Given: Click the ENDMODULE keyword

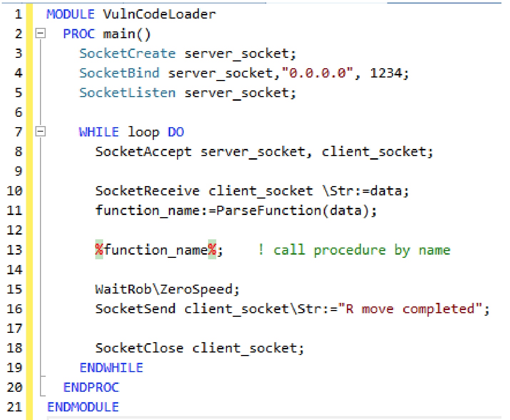Looking at the screenshot, I should point(83,407).
